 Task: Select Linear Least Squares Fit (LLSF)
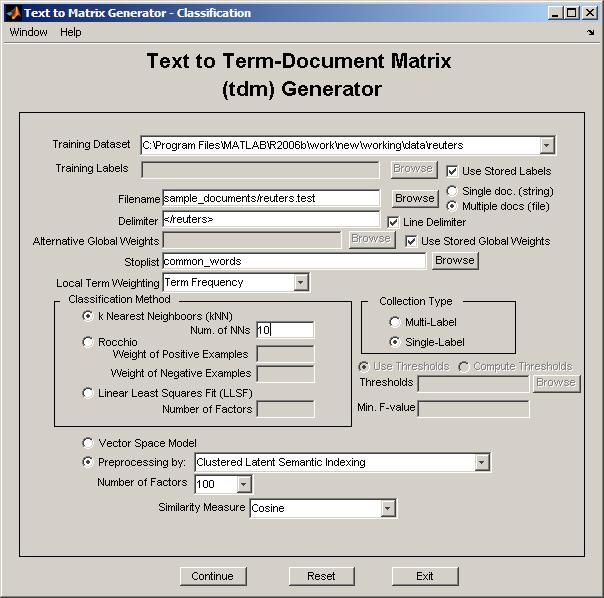click(88, 393)
